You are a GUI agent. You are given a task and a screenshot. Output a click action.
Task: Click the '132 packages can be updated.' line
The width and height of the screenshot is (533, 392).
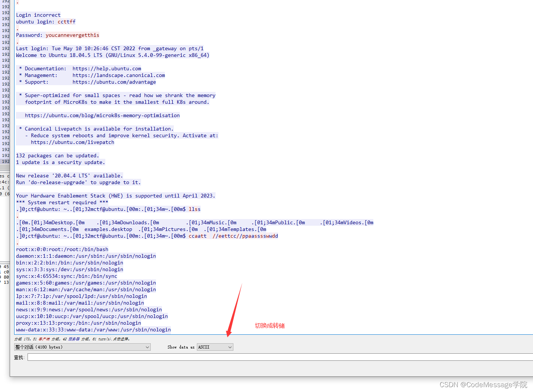coord(58,155)
